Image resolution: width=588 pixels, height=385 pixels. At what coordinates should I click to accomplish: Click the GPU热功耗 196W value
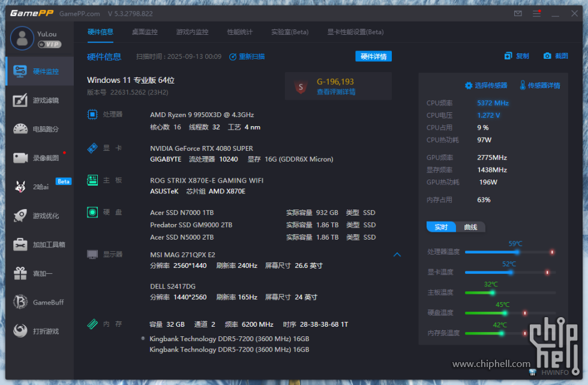click(x=488, y=182)
